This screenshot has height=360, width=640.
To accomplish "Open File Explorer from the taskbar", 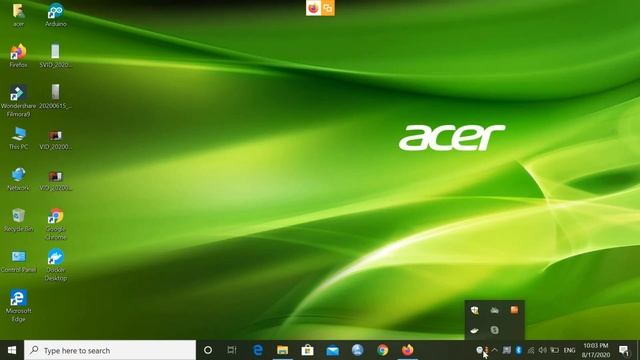I will click(x=282, y=350).
